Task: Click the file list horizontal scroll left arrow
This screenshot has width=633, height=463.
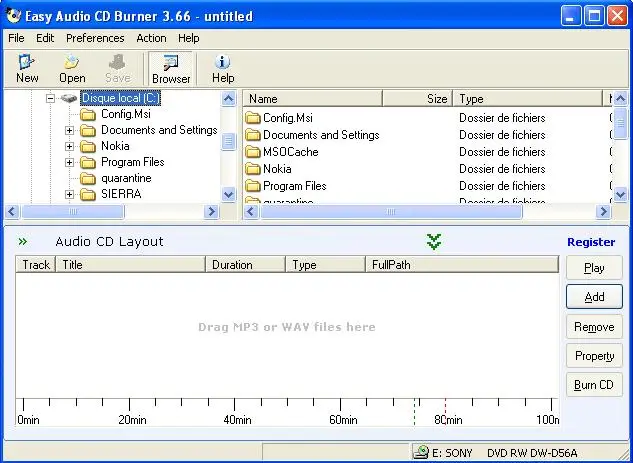Action: tap(251, 212)
